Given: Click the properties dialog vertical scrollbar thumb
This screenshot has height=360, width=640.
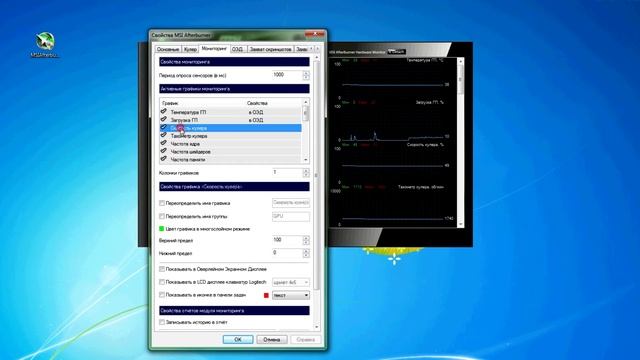Looking at the screenshot, I should click(x=317, y=176).
